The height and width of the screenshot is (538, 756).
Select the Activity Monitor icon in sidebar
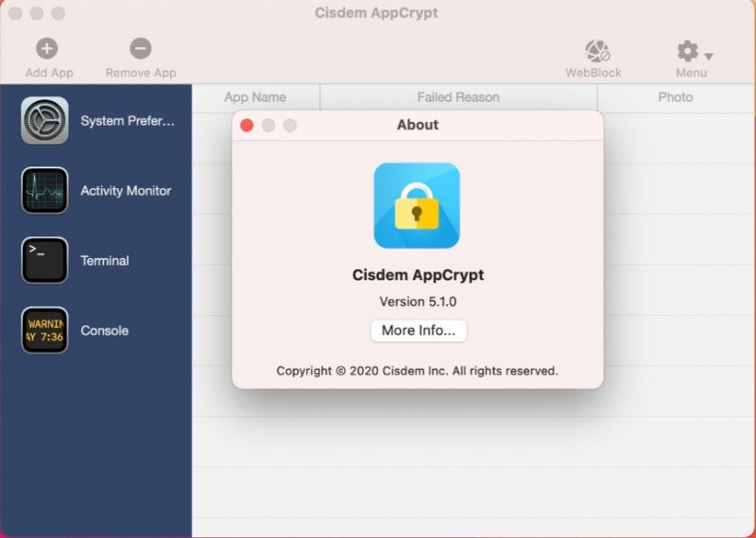(44, 190)
